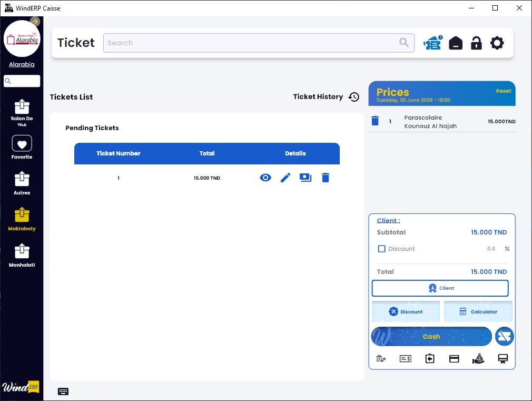
Task: Click the Total 15.000 TND amount
Action: pos(489,271)
